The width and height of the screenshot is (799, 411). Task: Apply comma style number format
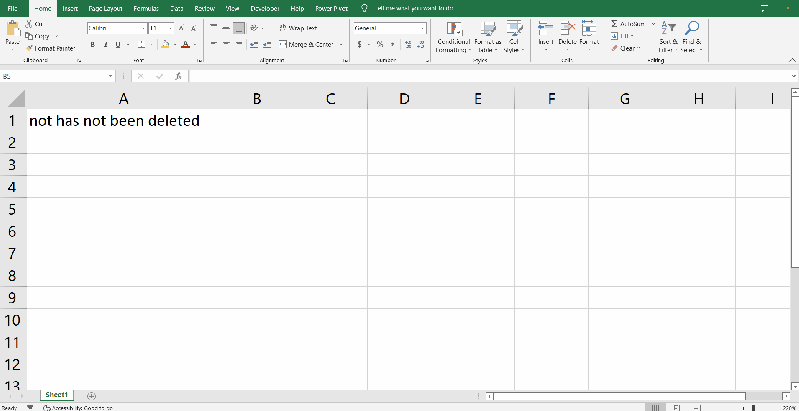[x=392, y=44]
